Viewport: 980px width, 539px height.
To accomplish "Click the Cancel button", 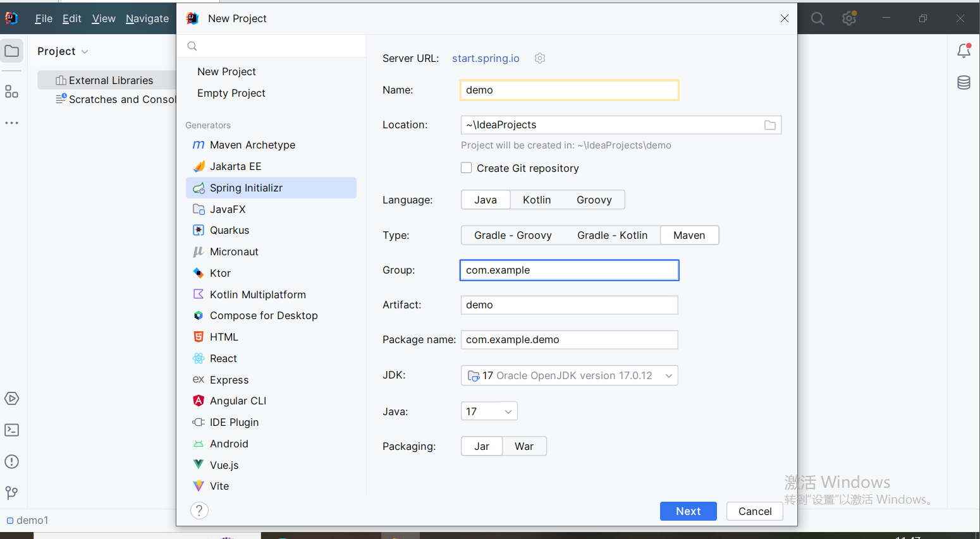I will (755, 511).
